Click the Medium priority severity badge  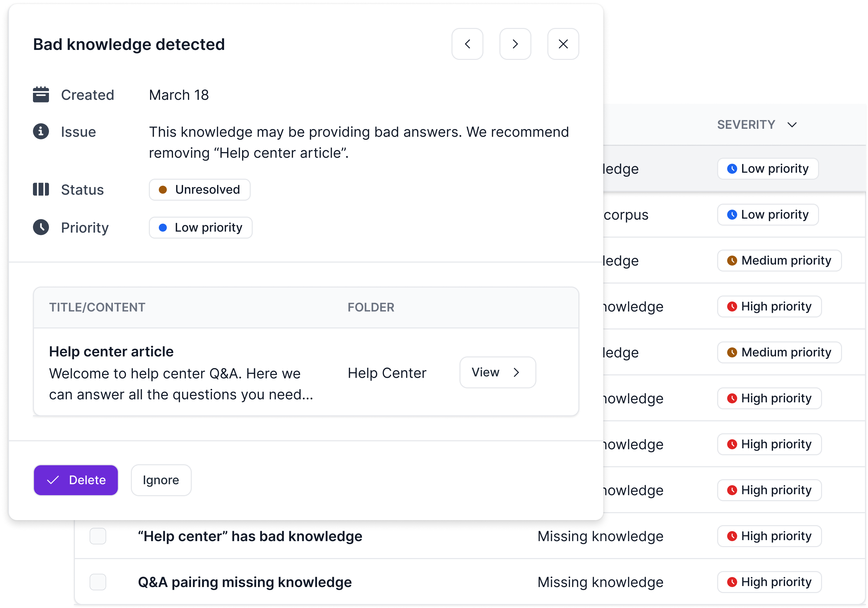779,260
